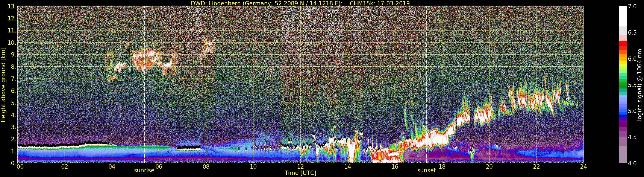Select the 24 tick on the time axis
644x177 pixels.
(583, 167)
